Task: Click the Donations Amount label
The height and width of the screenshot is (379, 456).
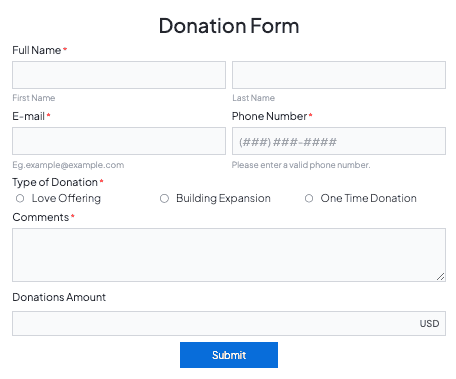Action: coord(59,297)
